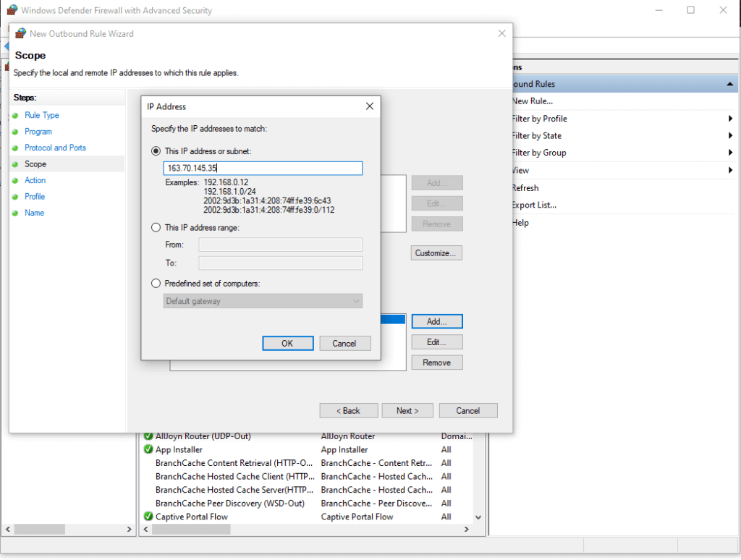This screenshot has height=560, width=741.
Task: Select BranchCache Hosted Cache Server rule
Action: pos(307,490)
